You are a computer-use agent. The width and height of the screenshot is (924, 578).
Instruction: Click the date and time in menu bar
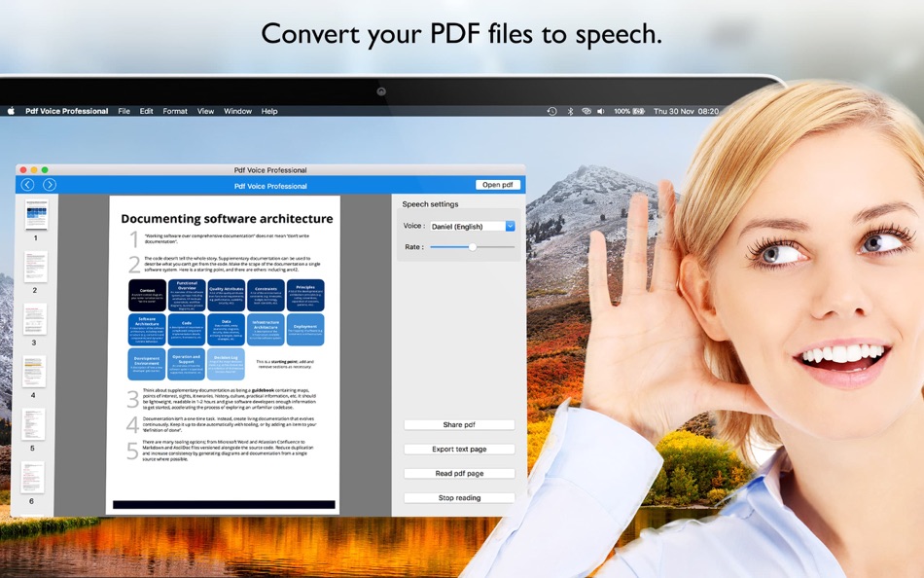[x=686, y=111]
